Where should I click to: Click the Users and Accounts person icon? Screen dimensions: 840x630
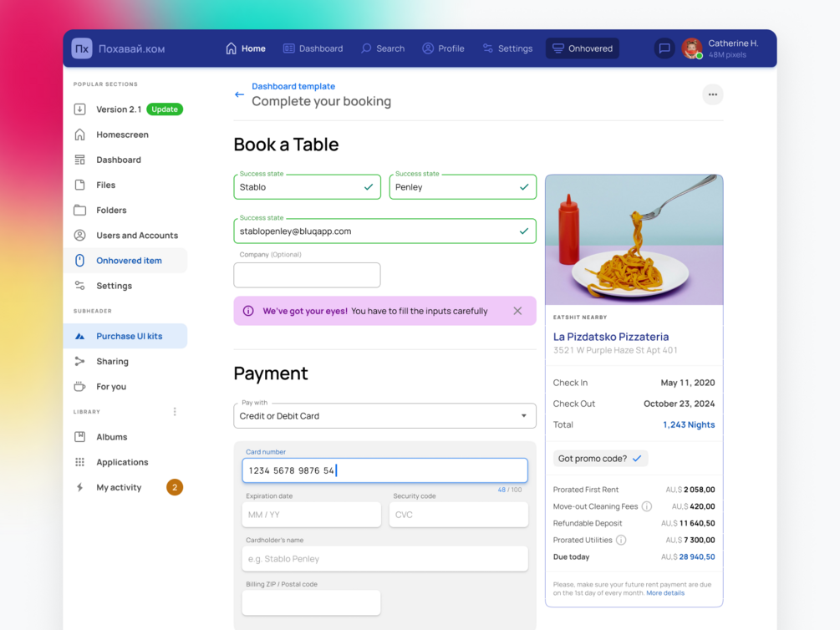(x=80, y=235)
